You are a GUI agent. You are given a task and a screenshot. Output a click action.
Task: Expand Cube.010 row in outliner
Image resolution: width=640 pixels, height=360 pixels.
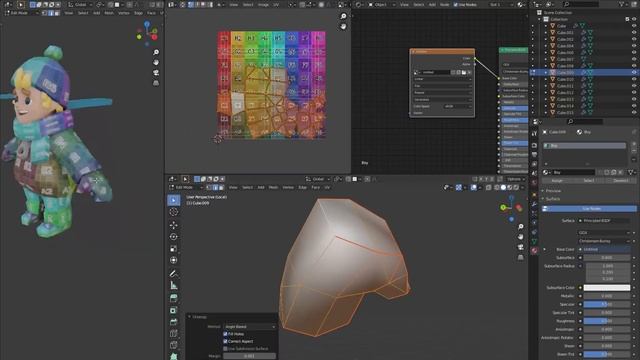pyautogui.click(x=546, y=79)
